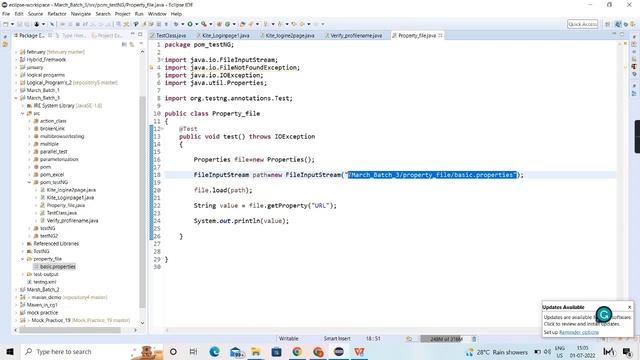Click the New file toolbar icon
Viewport: 640px width, 360px height.
pos(6,24)
